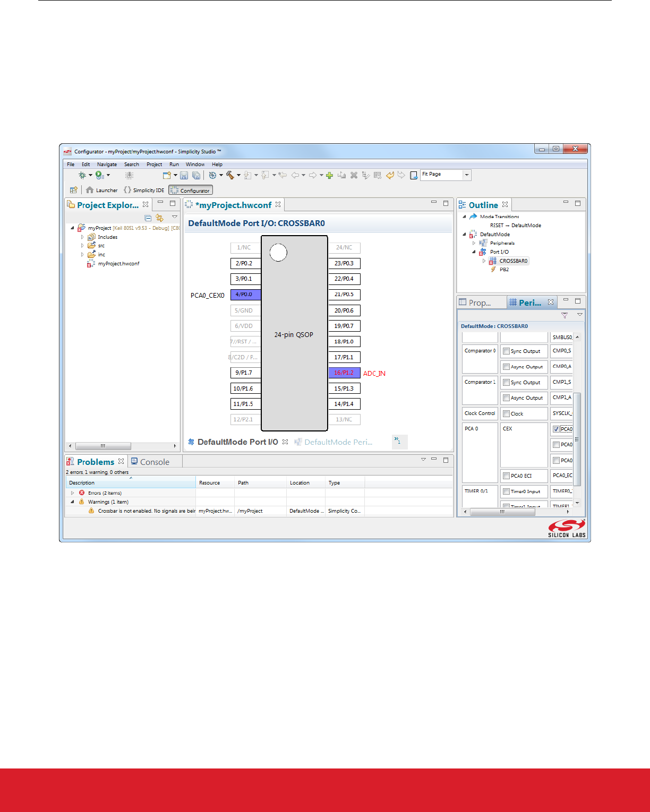The width and height of the screenshot is (650, 812).
Task: Click vertical scrollbar in Peripherals view
Action: 577,439
